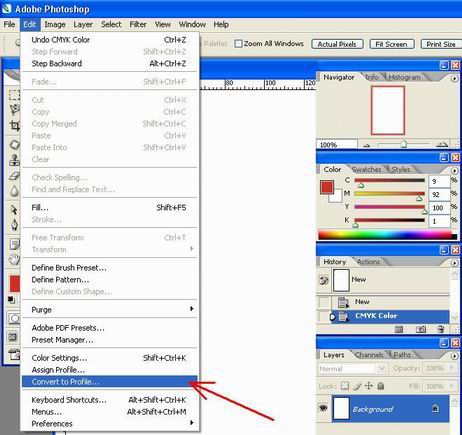Delete current state with History trash icon
This screenshot has height=435, width=462.
[440, 329]
